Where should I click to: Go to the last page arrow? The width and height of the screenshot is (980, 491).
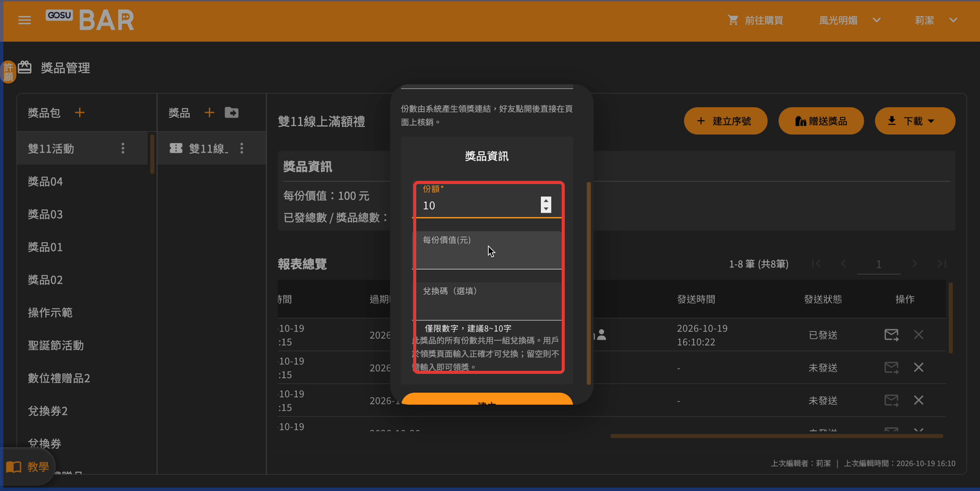(x=941, y=264)
